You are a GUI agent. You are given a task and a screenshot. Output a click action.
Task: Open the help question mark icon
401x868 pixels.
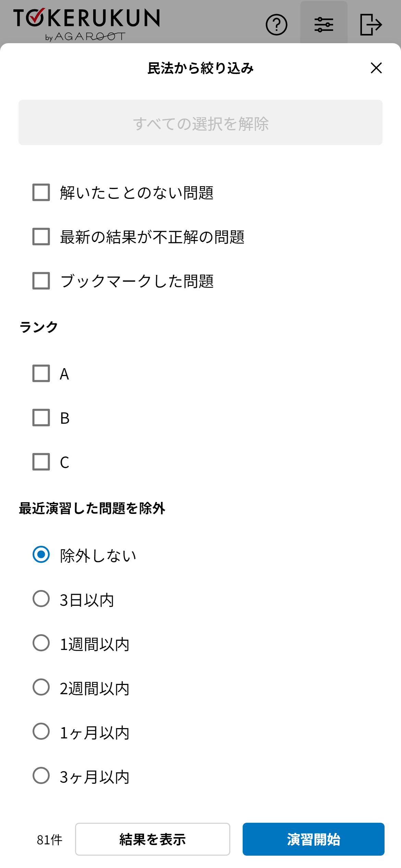coord(276,25)
